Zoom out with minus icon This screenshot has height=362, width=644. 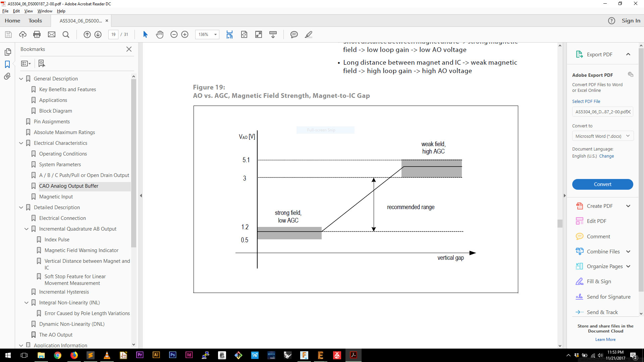point(174,35)
